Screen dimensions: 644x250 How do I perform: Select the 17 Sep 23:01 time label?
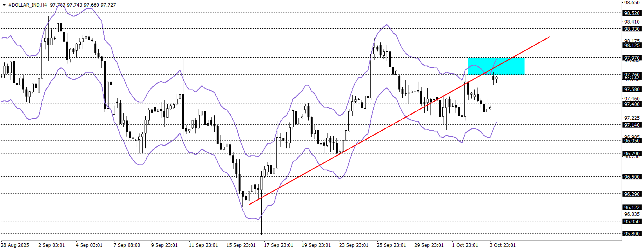[x=278, y=245]
